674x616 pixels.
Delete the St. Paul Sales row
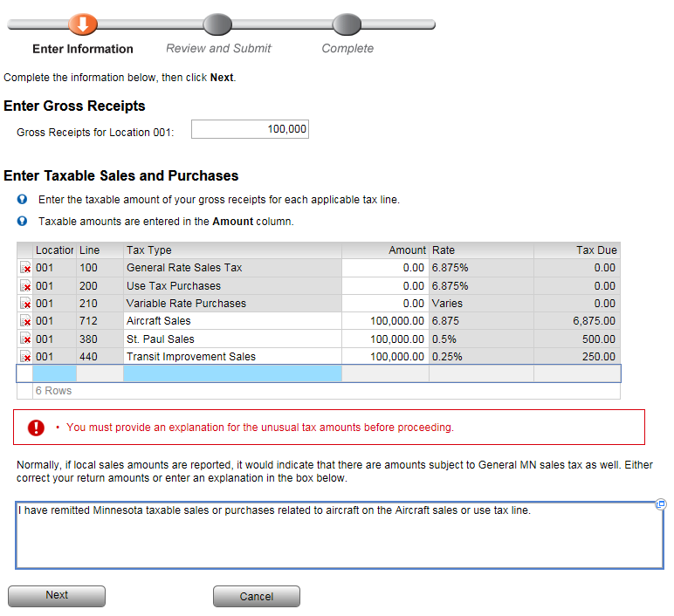25,339
